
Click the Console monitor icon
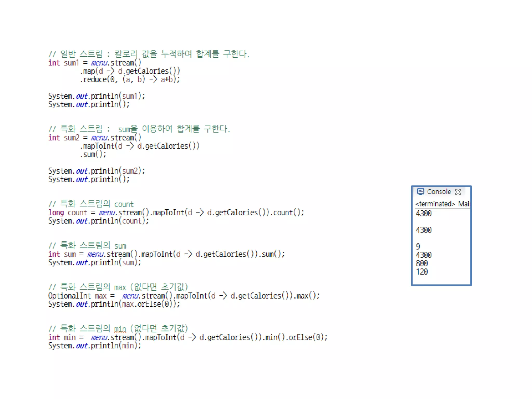(420, 192)
